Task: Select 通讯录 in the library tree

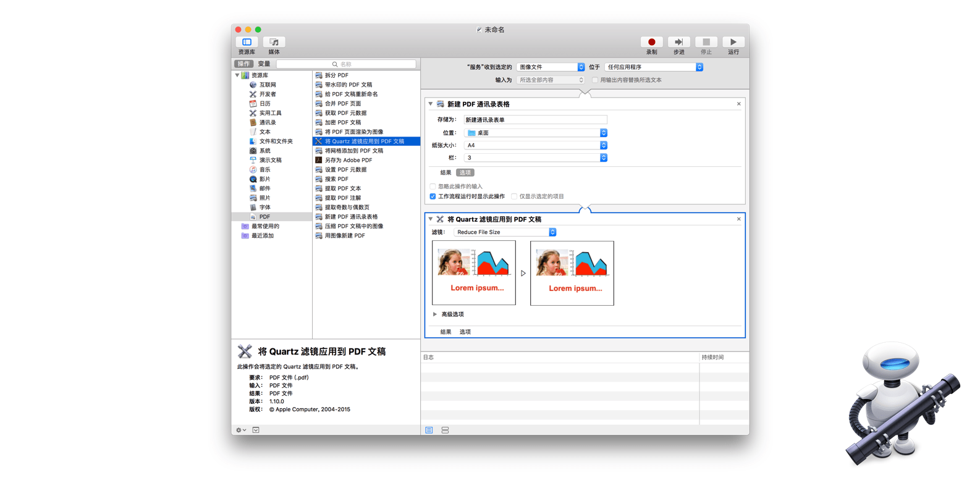Action: tap(267, 122)
